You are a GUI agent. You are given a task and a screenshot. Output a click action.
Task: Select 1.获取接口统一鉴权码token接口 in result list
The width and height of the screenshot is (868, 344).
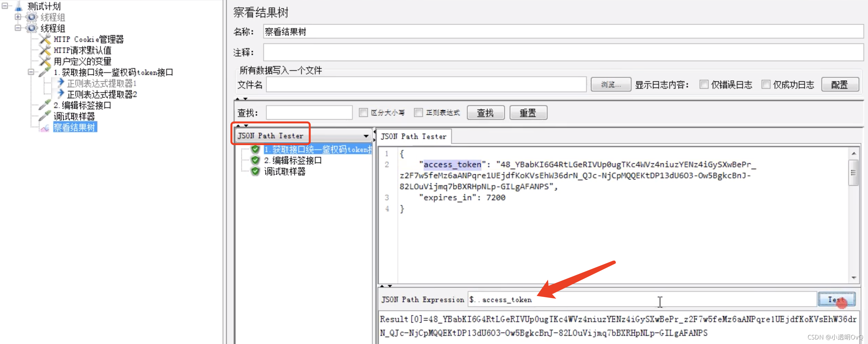318,149
